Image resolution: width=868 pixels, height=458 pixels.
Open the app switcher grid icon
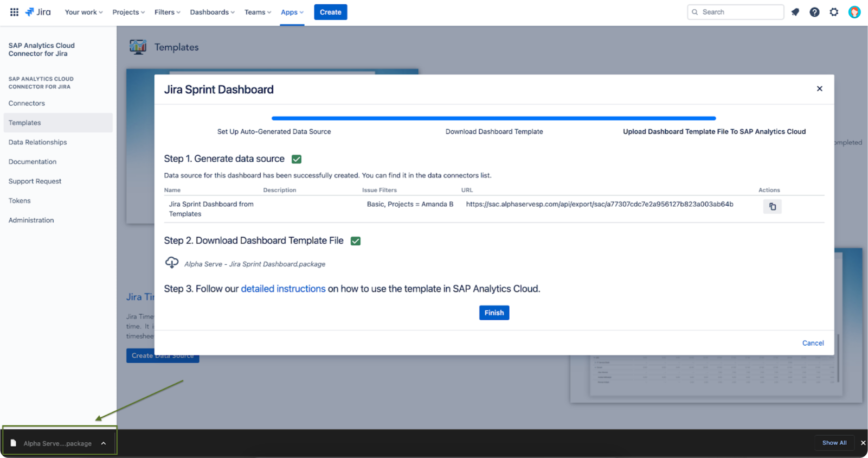14,12
